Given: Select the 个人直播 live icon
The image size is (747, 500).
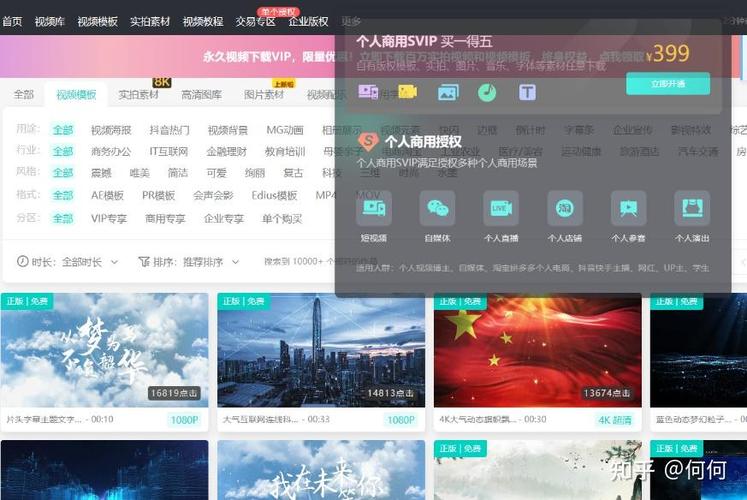Looking at the screenshot, I should click(501, 208).
